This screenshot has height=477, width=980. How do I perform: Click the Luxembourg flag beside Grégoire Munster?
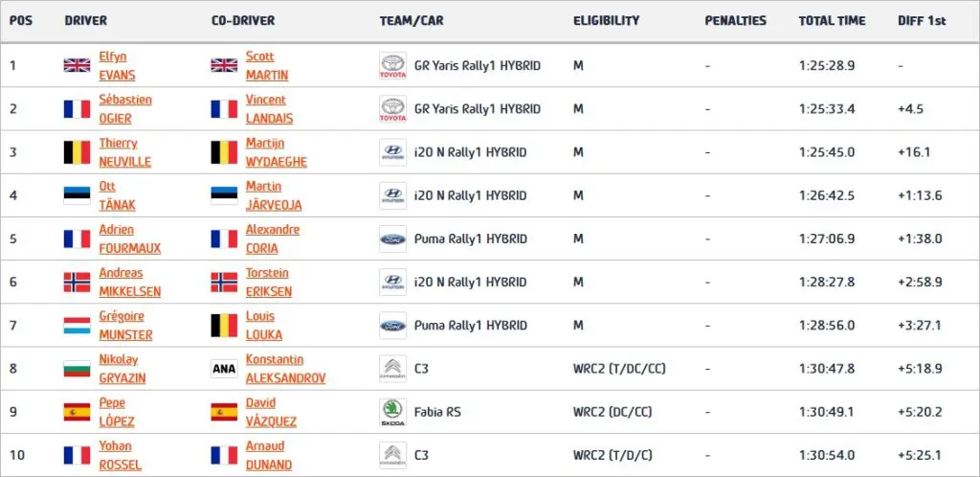pyautogui.click(x=77, y=326)
